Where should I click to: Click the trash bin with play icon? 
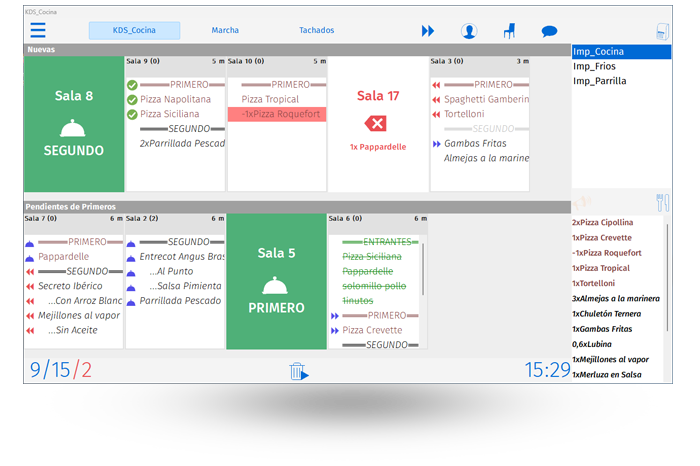(x=299, y=371)
